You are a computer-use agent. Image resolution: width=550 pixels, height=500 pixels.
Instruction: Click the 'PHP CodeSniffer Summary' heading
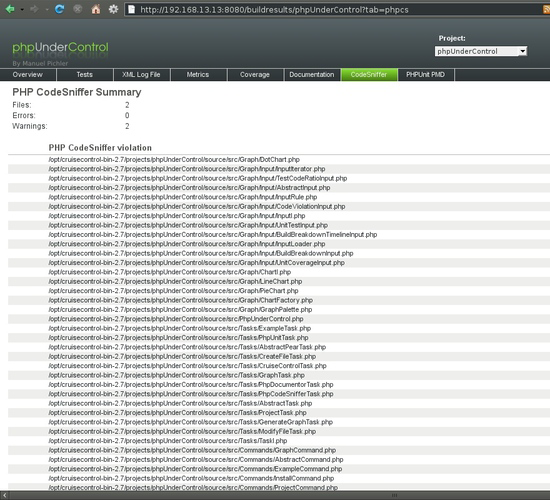pyautogui.click(x=77, y=92)
